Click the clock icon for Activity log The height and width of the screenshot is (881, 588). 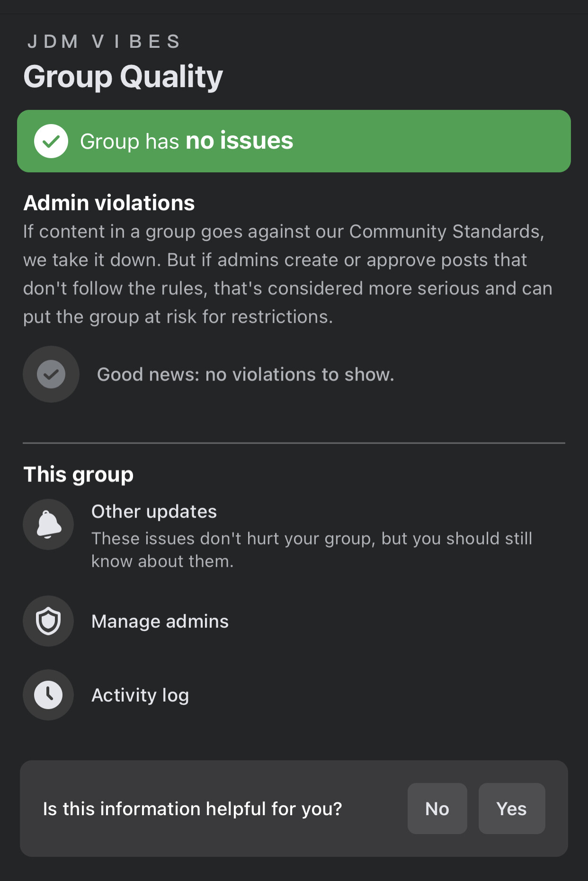point(48,695)
